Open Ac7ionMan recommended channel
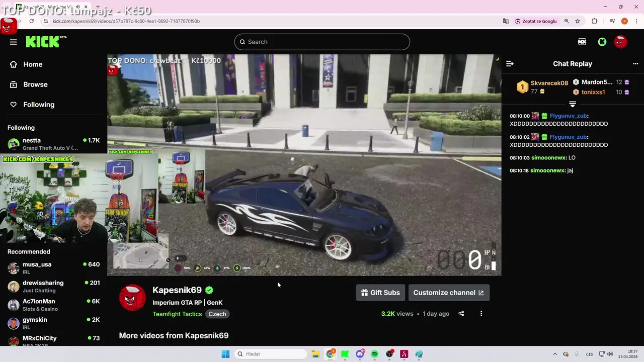This screenshot has width=644, height=362. pyautogui.click(x=53, y=305)
